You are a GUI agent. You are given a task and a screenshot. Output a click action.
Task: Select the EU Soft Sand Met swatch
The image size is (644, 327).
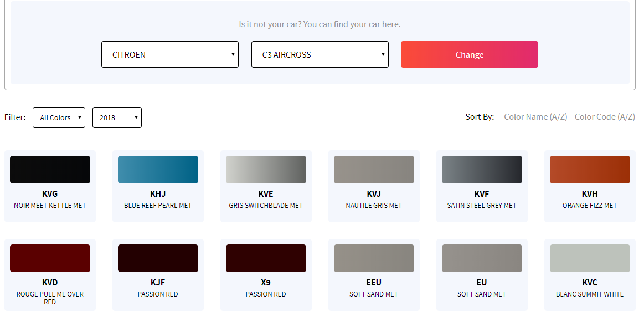point(482,258)
